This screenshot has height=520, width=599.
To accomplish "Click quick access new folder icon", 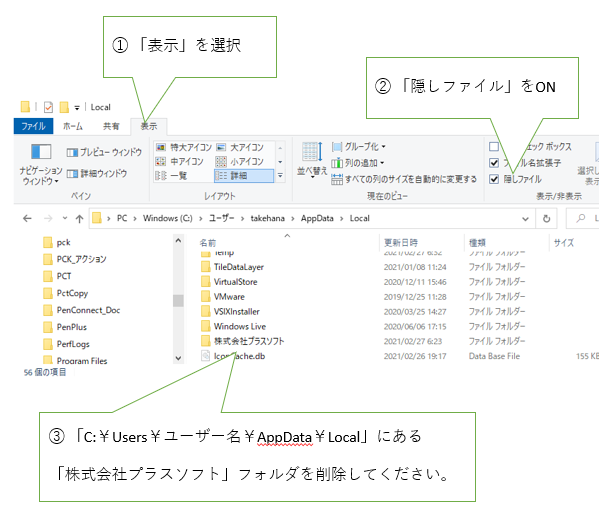I will pos(64,107).
